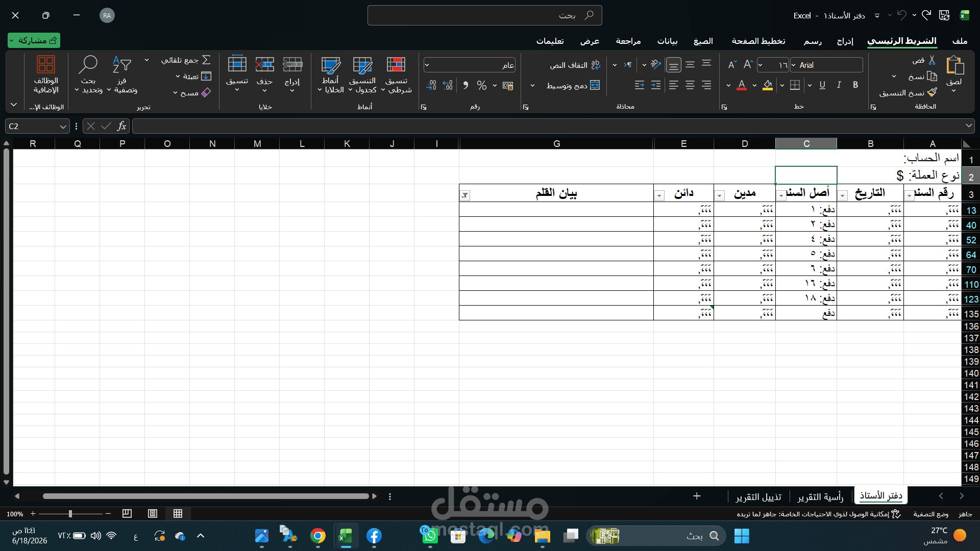Click the Cut (قص) scissors icon
Screen dimensions: 980x551
[932, 60]
